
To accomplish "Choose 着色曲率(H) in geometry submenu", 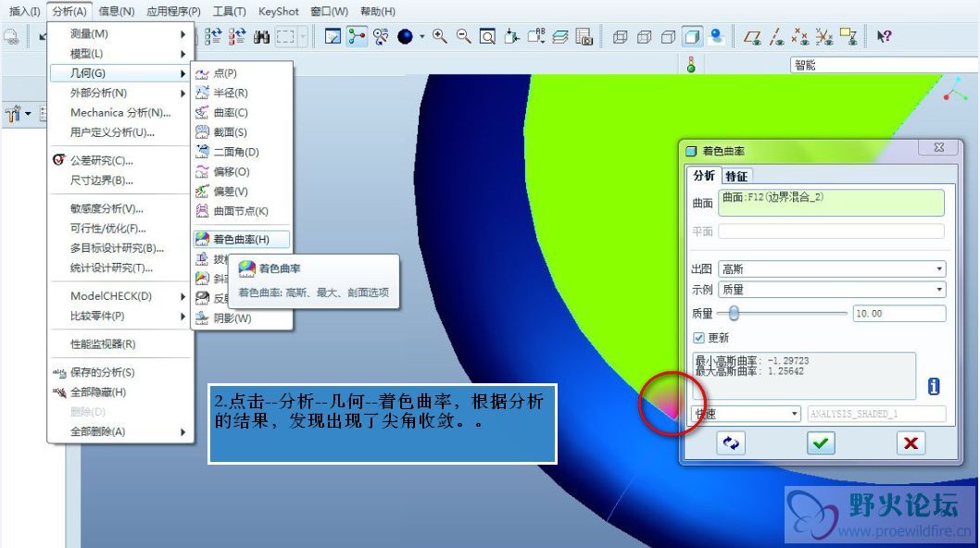I will pos(242,240).
